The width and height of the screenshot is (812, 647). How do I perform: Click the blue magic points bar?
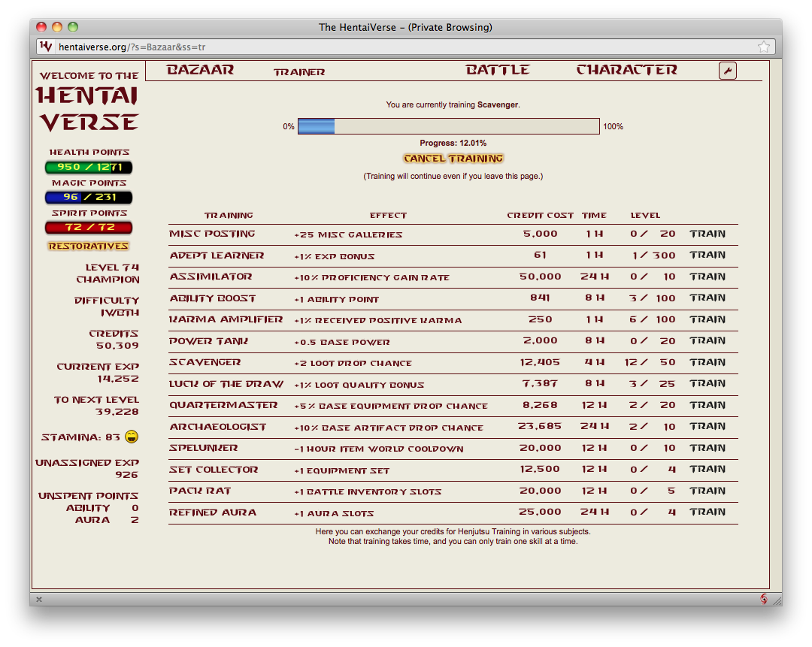point(89,197)
